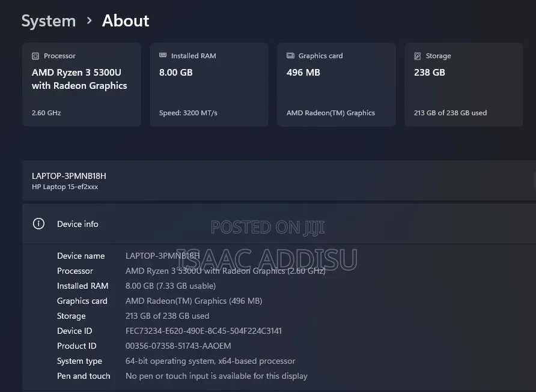Collapse the Device info section header

279,224
